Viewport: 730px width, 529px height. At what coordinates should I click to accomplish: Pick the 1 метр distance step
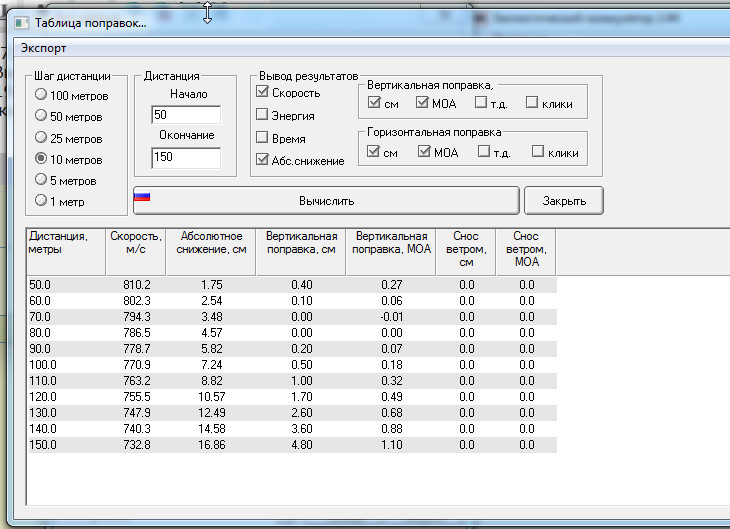tap(41, 201)
